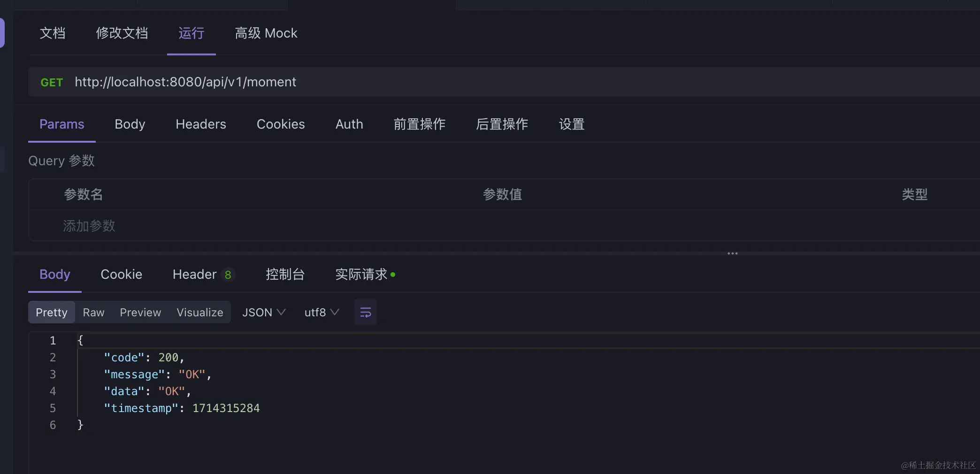Switch to Preview response view

pyautogui.click(x=140, y=313)
